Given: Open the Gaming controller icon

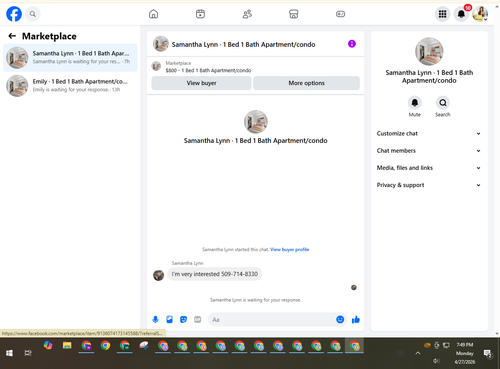Looking at the screenshot, I should 340,14.
